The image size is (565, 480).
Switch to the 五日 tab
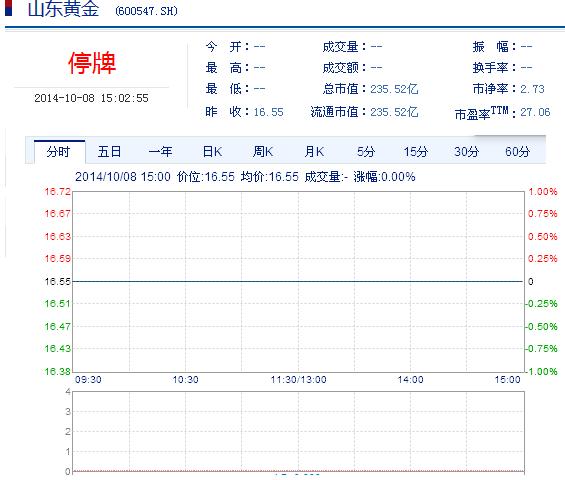click(x=110, y=152)
